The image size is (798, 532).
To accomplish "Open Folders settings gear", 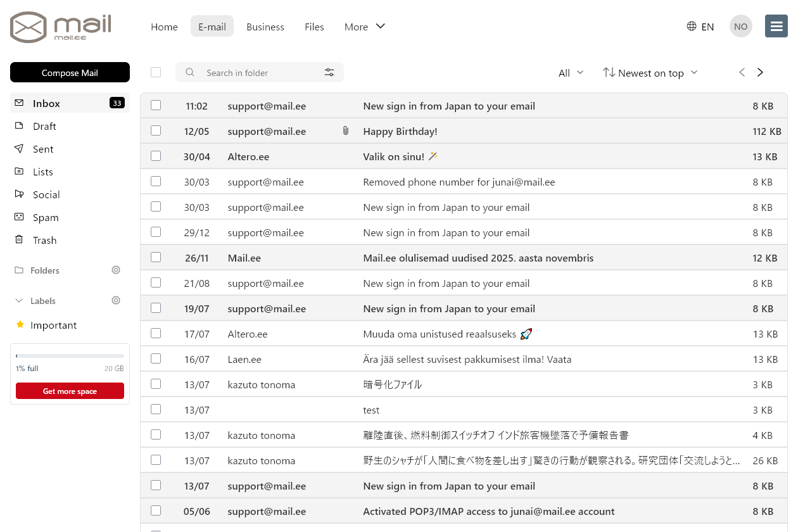I will tap(116, 270).
